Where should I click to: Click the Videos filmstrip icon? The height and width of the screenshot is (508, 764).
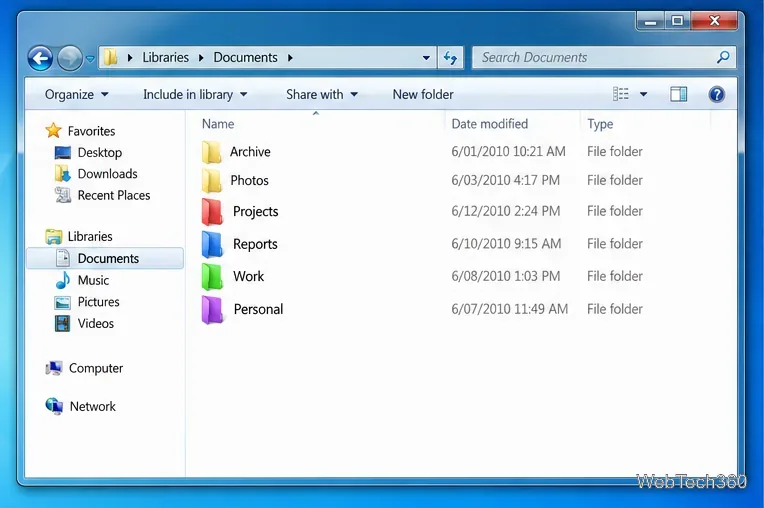(x=62, y=324)
